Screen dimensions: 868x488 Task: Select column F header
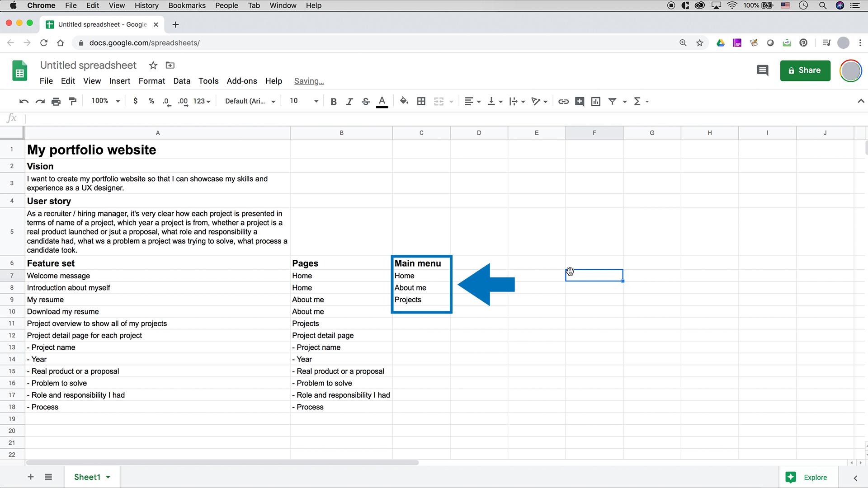[x=594, y=133]
